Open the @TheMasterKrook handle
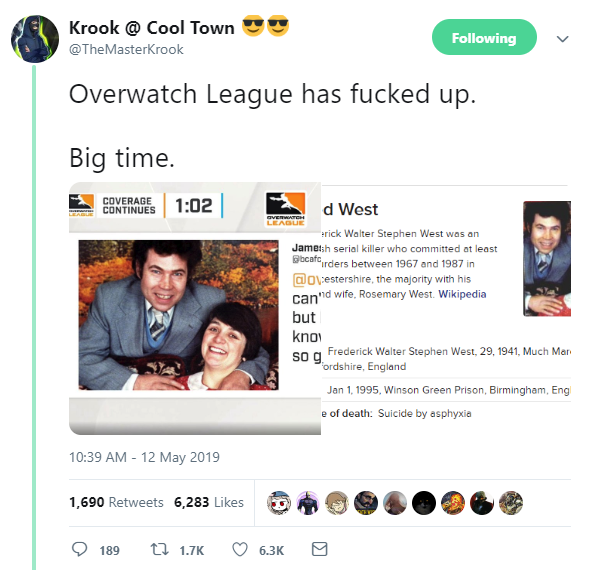Viewport: 604px width, 570px height. pyautogui.click(x=126, y=49)
